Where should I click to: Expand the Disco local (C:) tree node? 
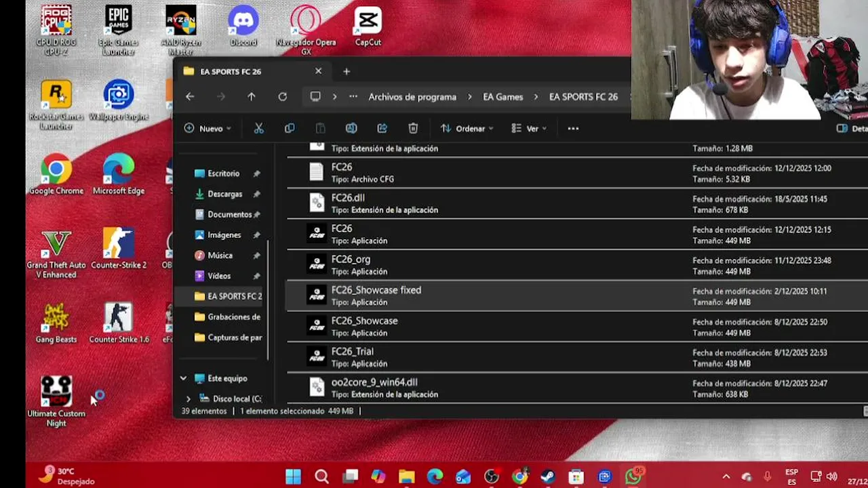(189, 399)
